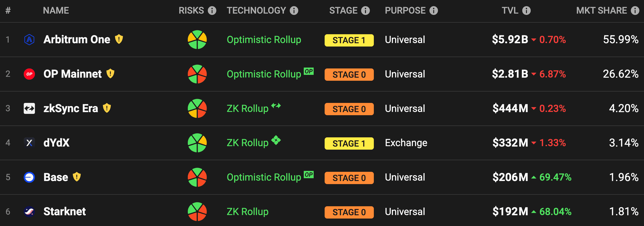Click the Base warning shield icon

[77, 177]
